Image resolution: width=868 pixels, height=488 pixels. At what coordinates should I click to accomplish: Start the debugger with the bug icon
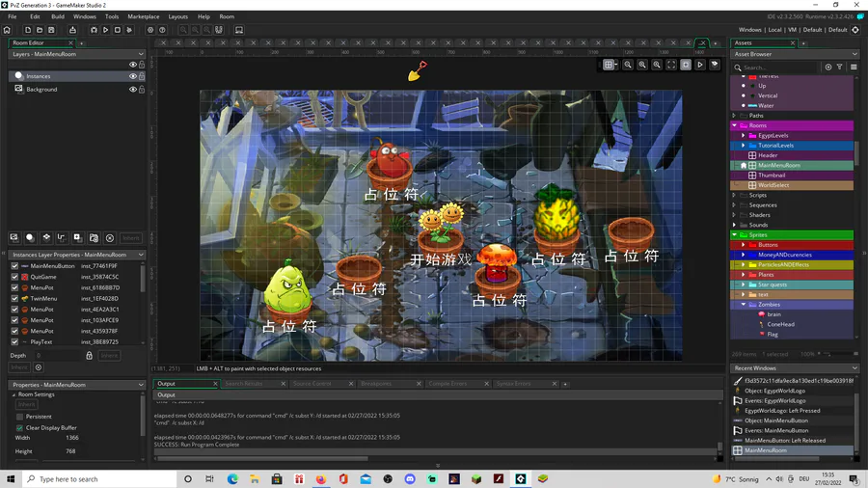click(94, 30)
